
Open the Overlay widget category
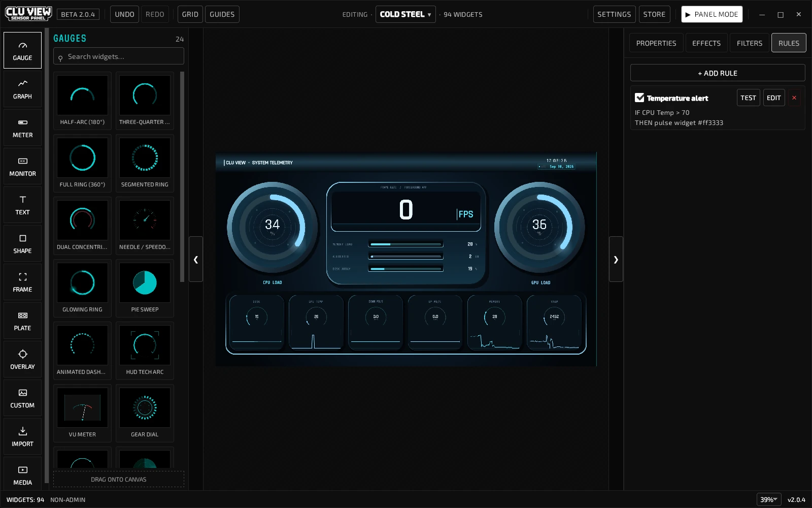pyautogui.click(x=22, y=359)
